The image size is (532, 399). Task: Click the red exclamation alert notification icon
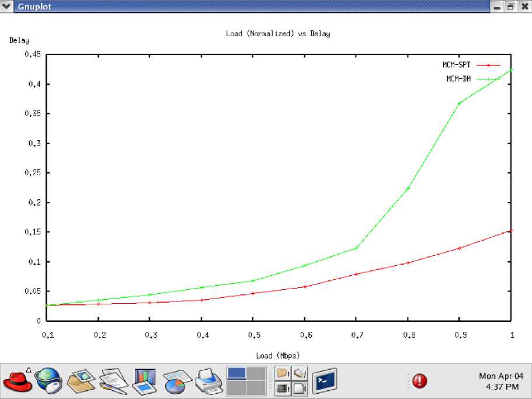coord(419,381)
